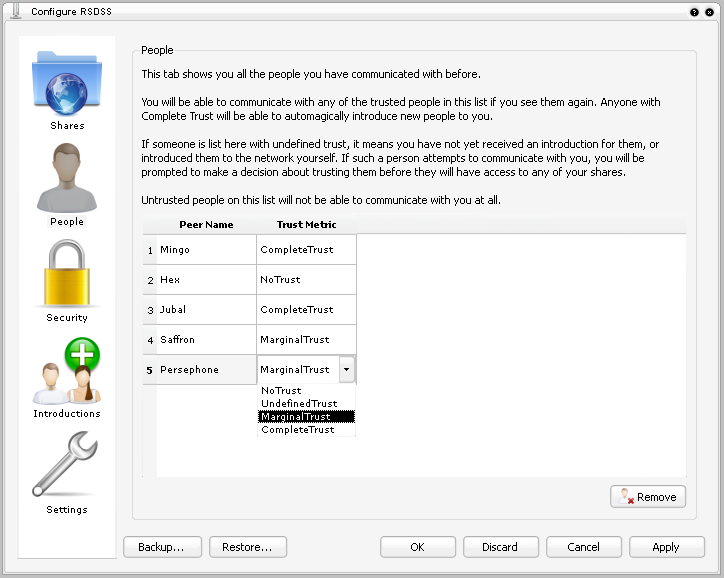
Task: Click the Remove button
Action: [648, 497]
